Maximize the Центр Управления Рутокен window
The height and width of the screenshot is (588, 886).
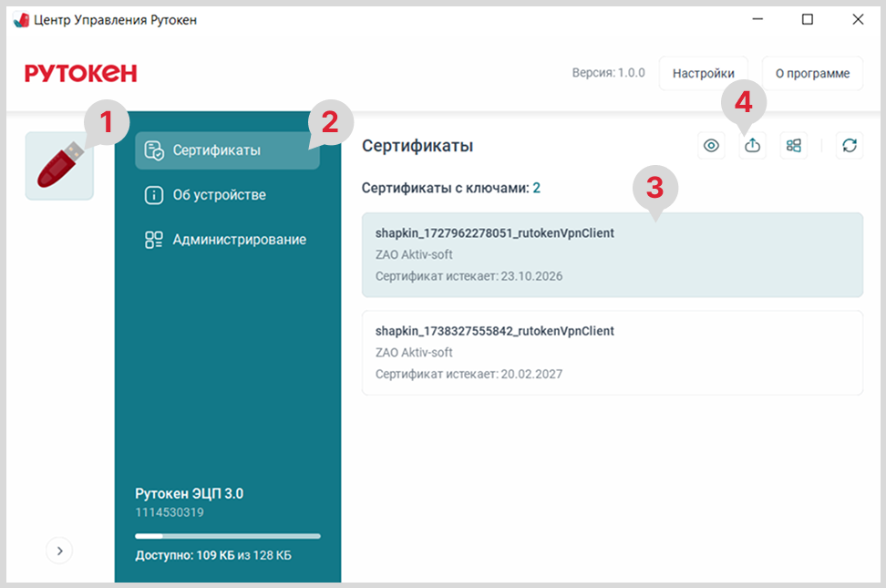(x=807, y=20)
